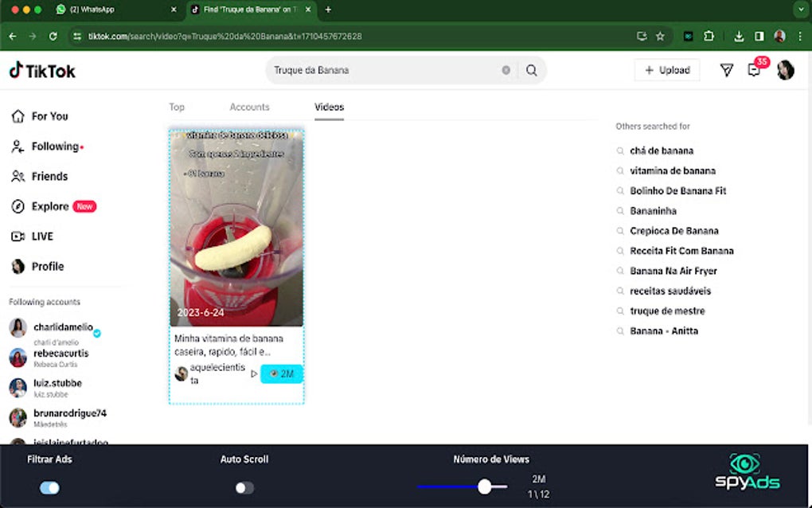Click the 2M views badge on the video

coord(281,374)
